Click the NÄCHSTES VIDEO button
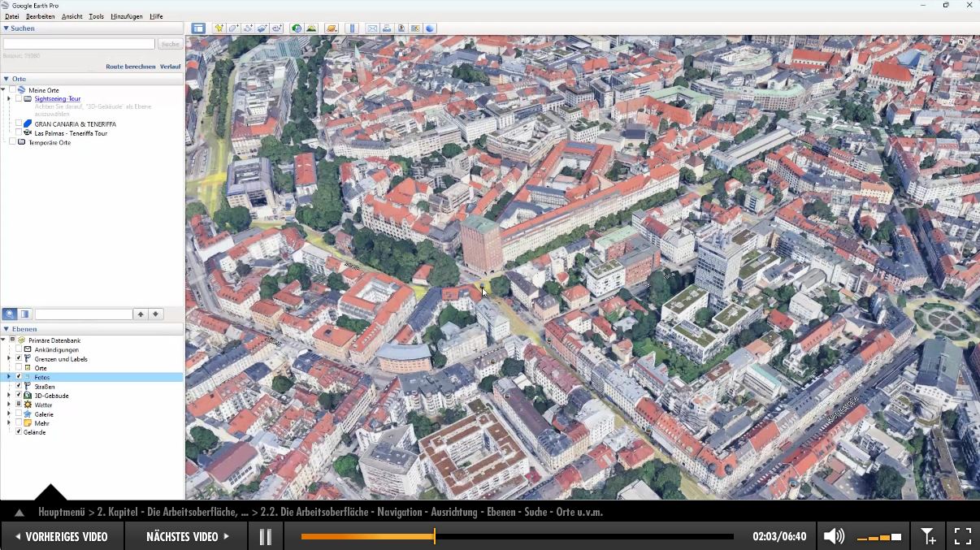The width and height of the screenshot is (980, 550). pyautogui.click(x=188, y=536)
